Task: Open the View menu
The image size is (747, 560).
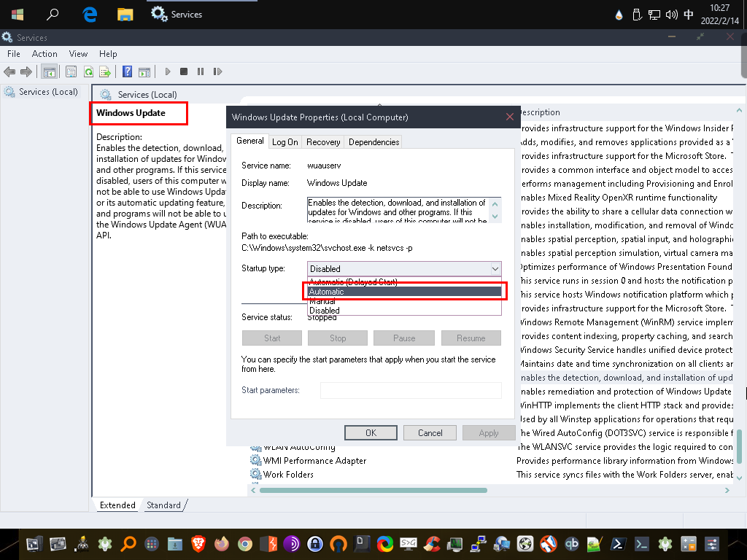Action: 78,54
